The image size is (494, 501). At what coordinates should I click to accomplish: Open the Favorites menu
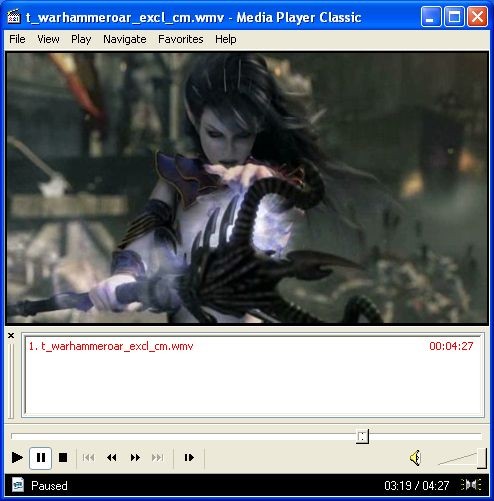[x=181, y=39]
